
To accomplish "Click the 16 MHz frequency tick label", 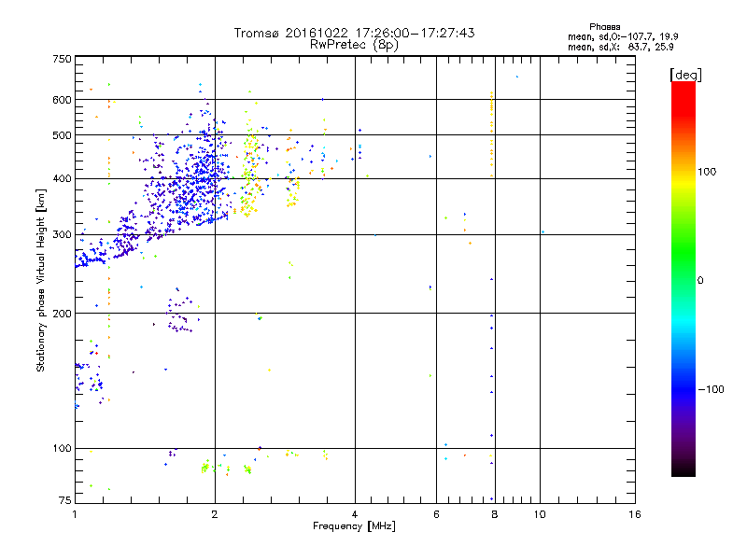I will pos(635,514).
